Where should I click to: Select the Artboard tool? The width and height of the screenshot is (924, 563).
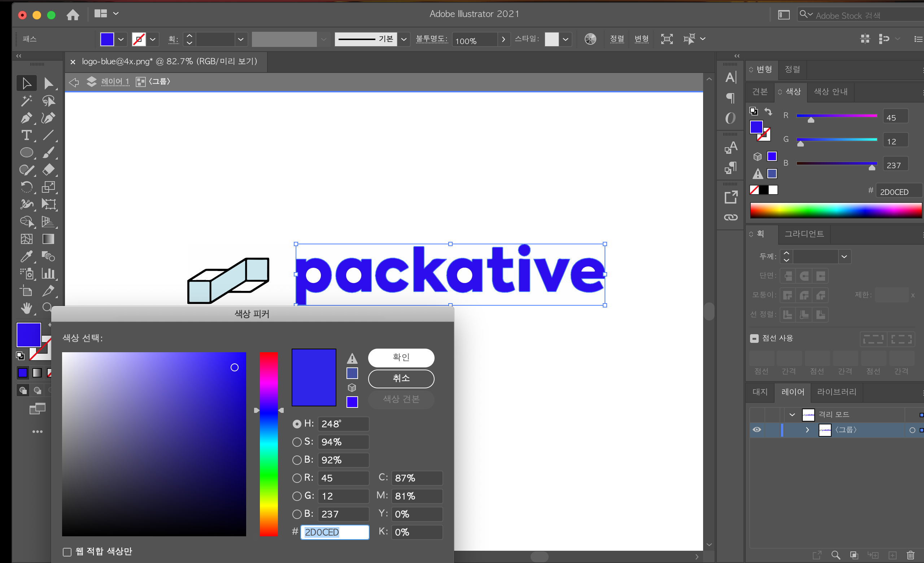tap(27, 291)
